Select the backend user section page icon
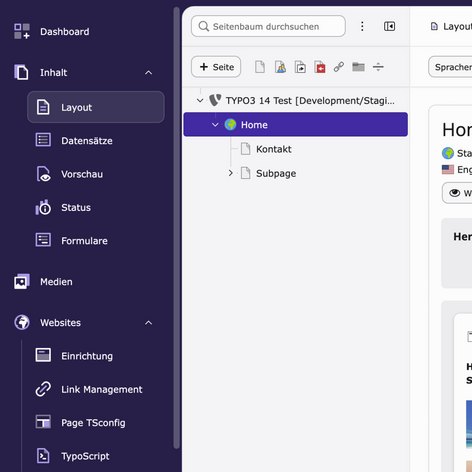Viewport: 472px width, 472px height. click(280, 67)
